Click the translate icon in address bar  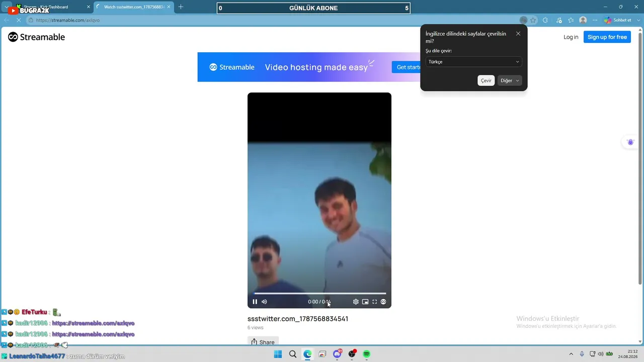tap(523, 20)
